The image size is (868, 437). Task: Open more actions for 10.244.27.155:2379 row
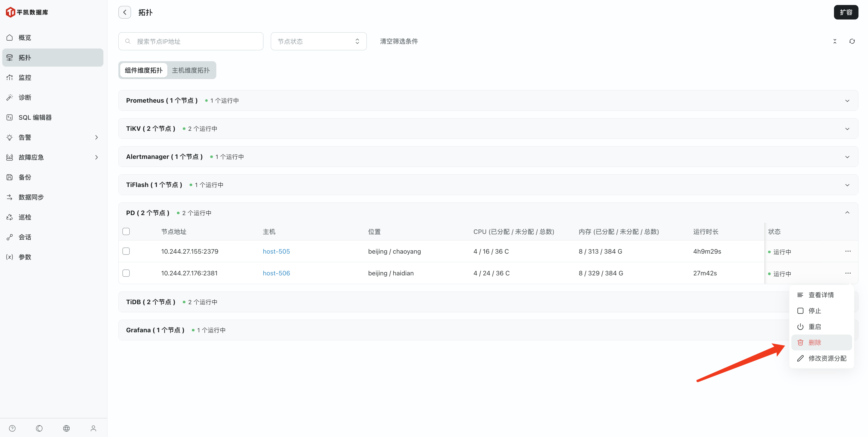(x=848, y=251)
